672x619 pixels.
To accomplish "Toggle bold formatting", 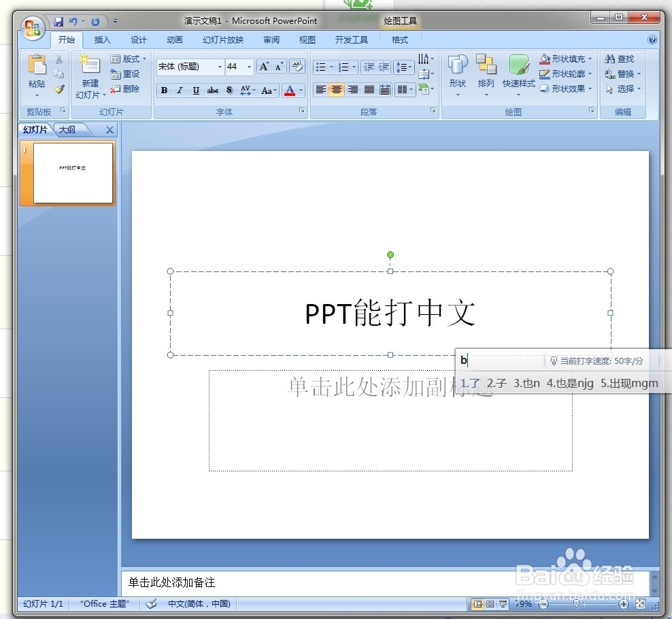I will (164, 90).
